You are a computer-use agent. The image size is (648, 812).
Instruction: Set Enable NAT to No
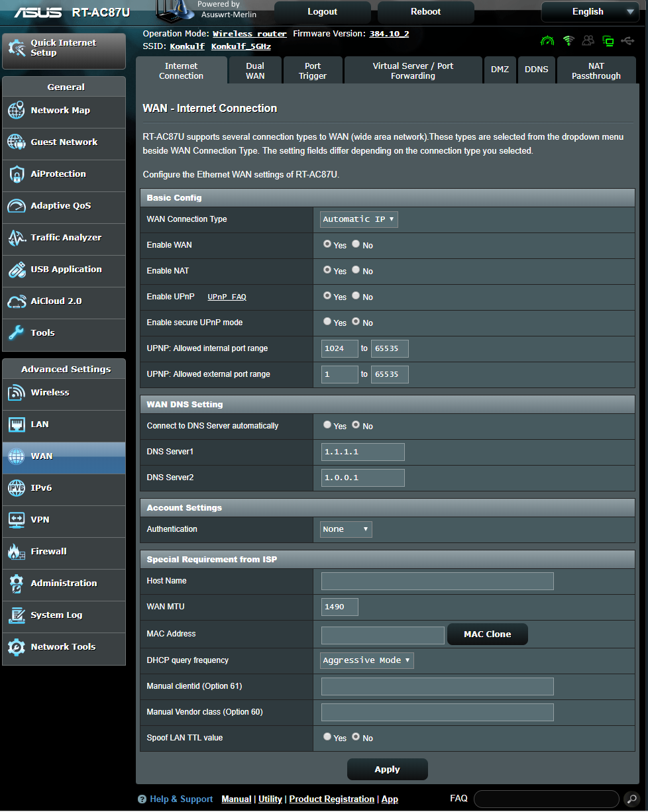coord(356,270)
